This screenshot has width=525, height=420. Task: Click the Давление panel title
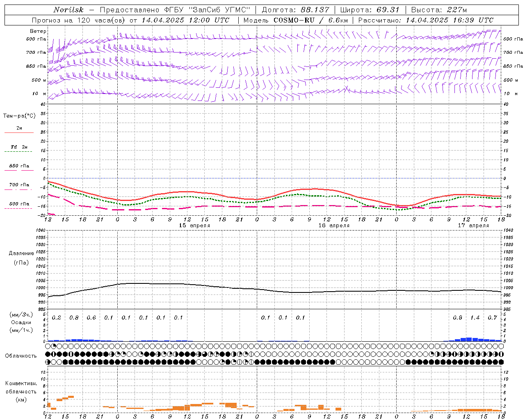[21, 253]
